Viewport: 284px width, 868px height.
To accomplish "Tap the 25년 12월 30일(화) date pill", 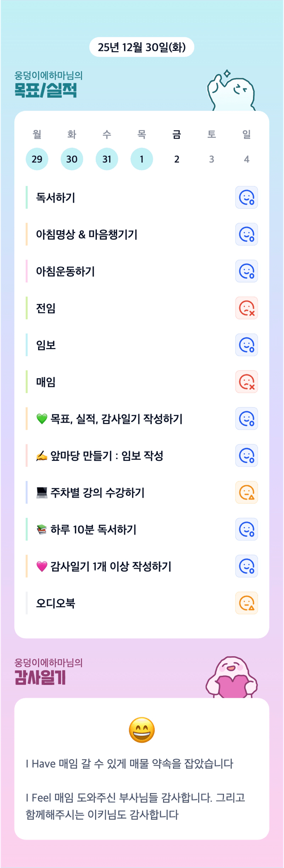I will pos(141,47).
